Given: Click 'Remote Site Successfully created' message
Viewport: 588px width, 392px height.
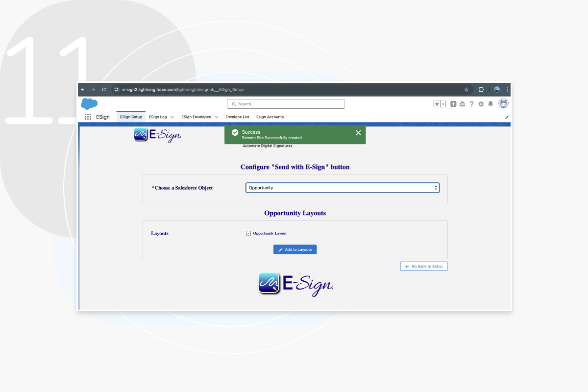Looking at the screenshot, I should point(272,138).
